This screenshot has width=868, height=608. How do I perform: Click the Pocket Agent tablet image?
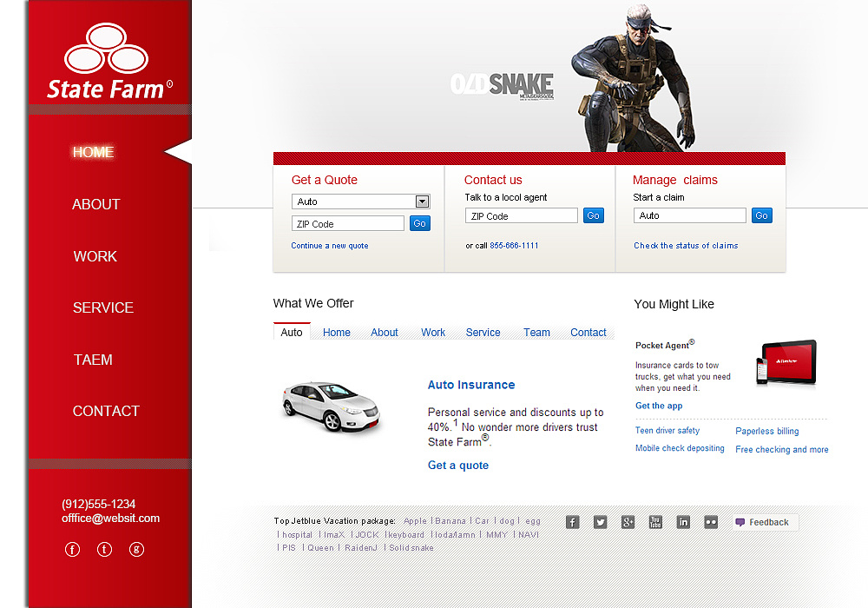coord(786,363)
